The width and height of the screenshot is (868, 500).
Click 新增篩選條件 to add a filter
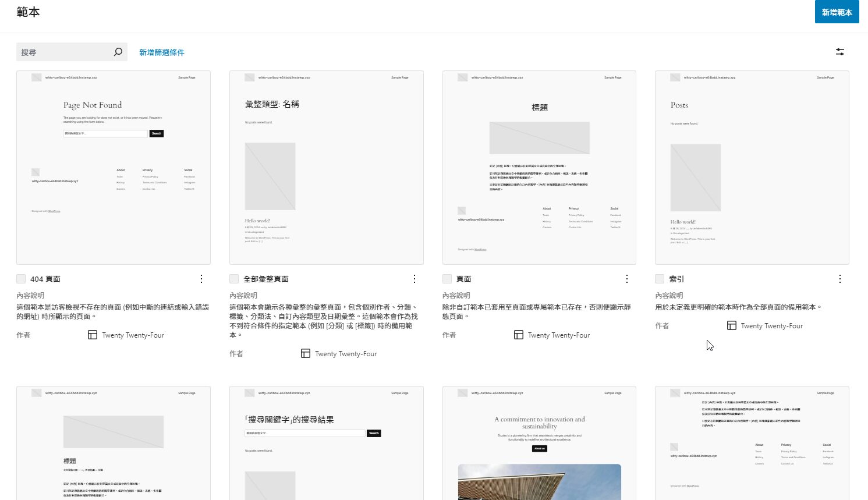pos(162,52)
